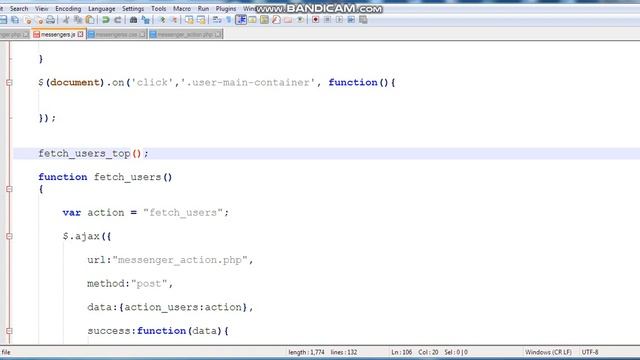Close the messenger_action.php tab
Image resolution: width=640 pixels, height=360 pixels.
point(218,35)
